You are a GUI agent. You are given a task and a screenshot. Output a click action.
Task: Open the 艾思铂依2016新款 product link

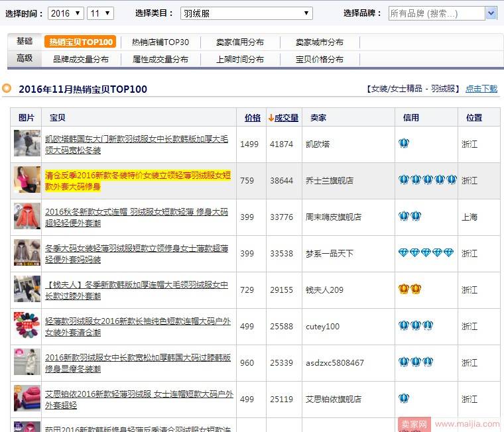139,400
